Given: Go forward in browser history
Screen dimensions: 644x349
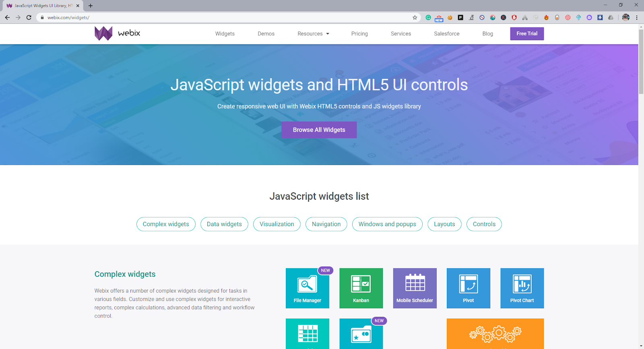Looking at the screenshot, I should [18, 17].
